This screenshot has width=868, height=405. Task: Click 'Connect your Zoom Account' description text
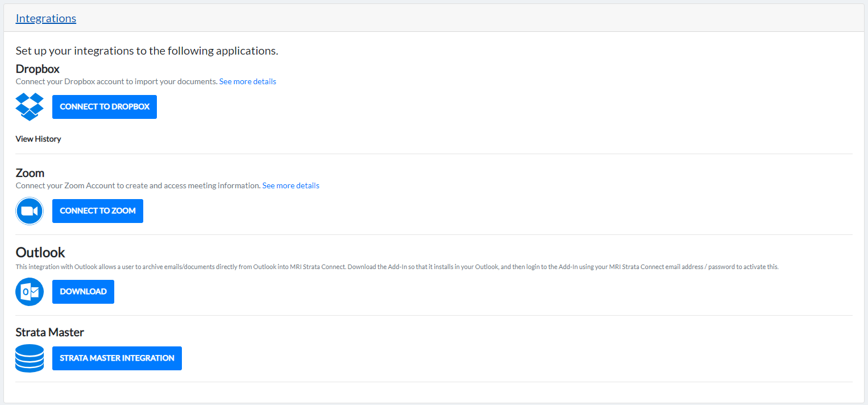138,185
